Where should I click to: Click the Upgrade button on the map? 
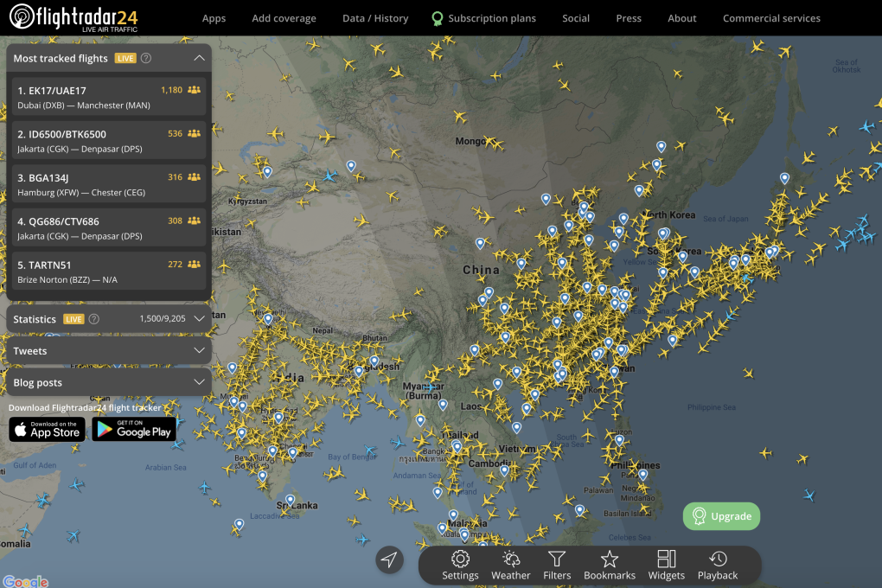pos(721,516)
